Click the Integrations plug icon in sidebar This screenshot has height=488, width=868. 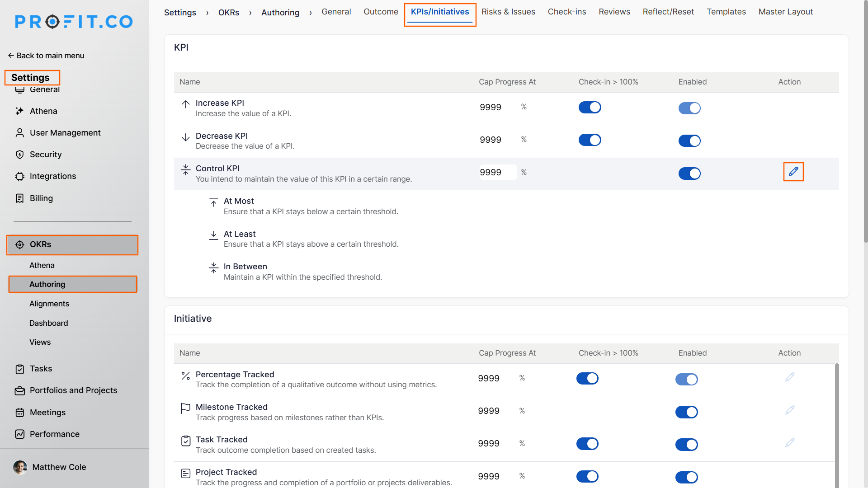coord(19,176)
